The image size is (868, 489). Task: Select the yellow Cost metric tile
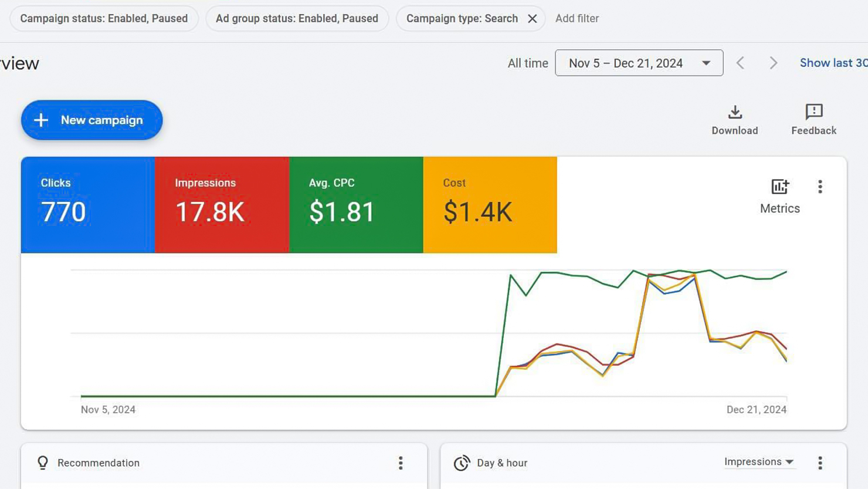click(490, 205)
